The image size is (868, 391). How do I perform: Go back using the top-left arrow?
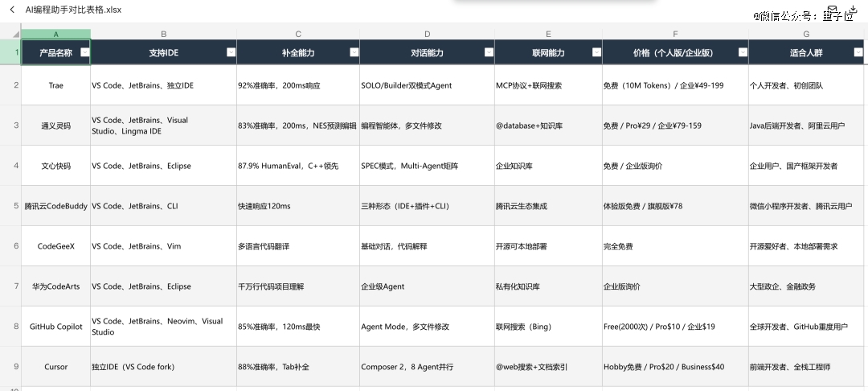[12, 10]
